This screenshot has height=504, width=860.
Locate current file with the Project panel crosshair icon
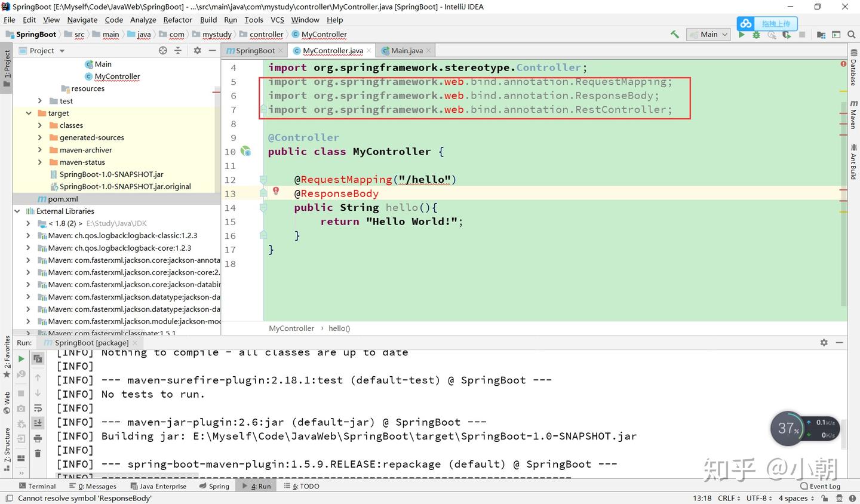(x=163, y=51)
